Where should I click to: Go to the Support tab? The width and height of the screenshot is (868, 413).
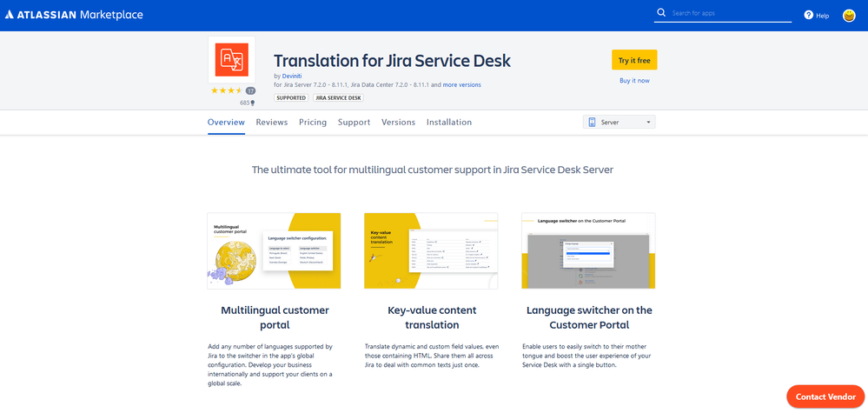click(354, 123)
